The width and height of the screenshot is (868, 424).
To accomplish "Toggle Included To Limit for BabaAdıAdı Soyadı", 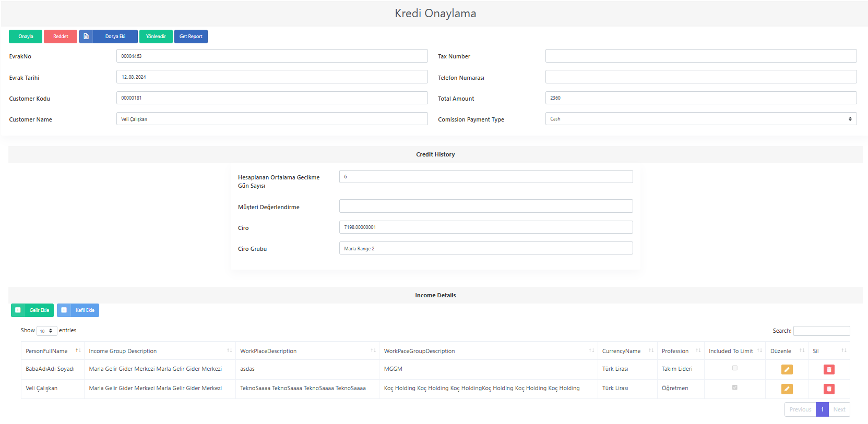I will tap(734, 368).
